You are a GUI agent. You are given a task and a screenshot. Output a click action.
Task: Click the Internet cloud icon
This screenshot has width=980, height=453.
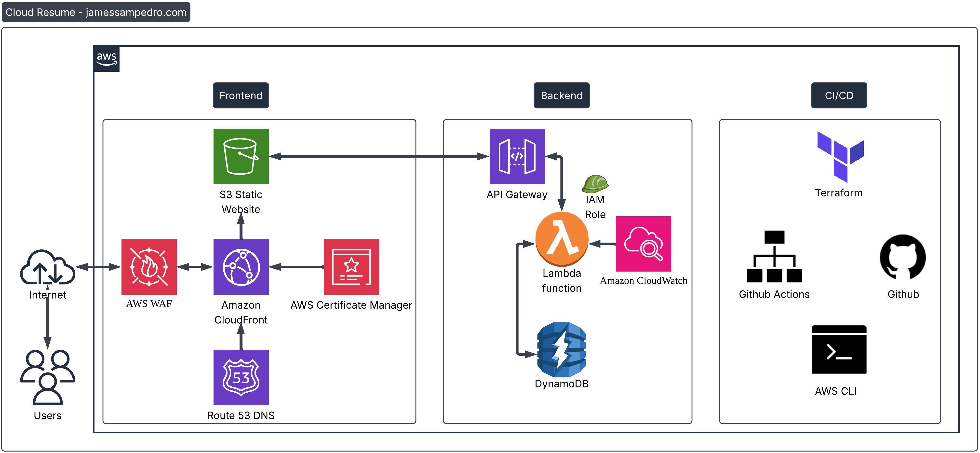coord(48,267)
